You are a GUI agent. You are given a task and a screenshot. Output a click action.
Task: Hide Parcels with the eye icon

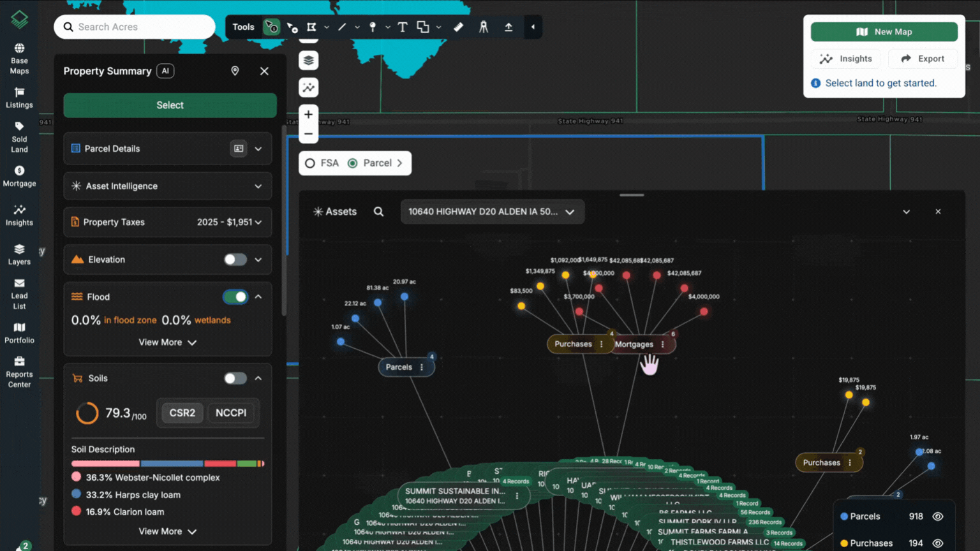(x=937, y=517)
